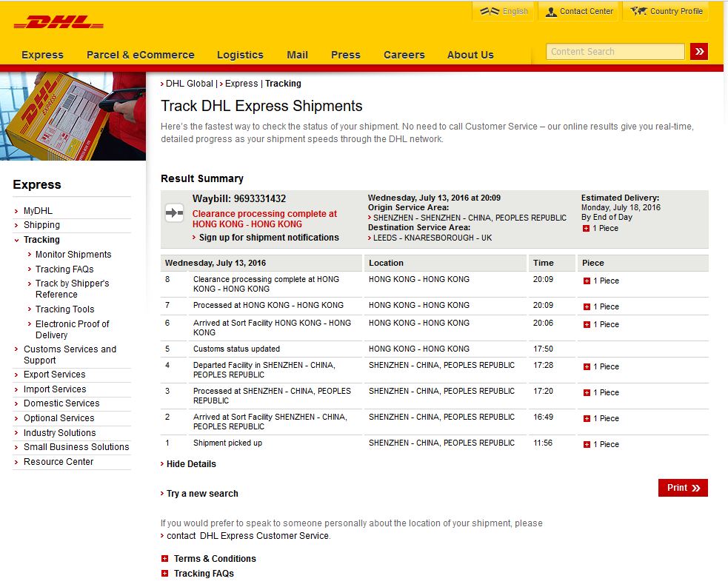The width and height of the screenshot is (728, 587).
Task: Open Parcel & eCommerce menu
Action: [x=140, y=55]
